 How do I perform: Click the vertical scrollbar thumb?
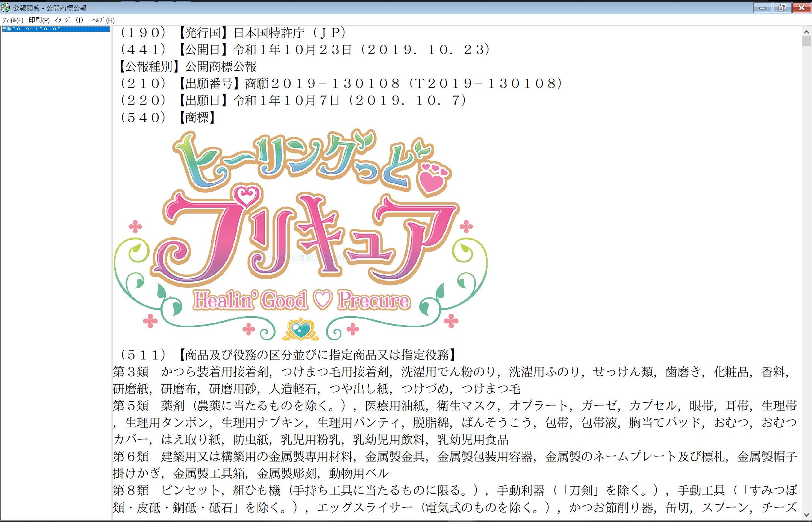(x=806, y=41)
